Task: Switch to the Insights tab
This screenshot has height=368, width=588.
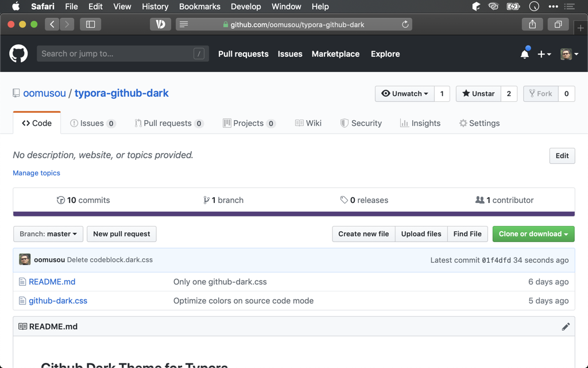Action: click(420, 123)
